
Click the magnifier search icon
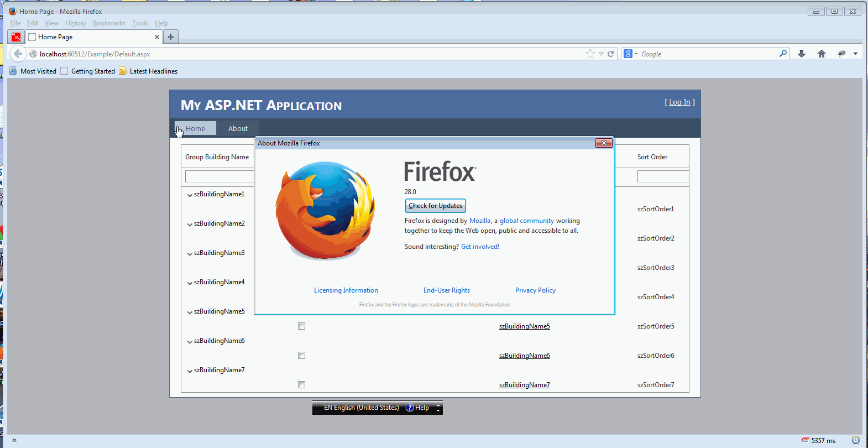tap(783, 54)
